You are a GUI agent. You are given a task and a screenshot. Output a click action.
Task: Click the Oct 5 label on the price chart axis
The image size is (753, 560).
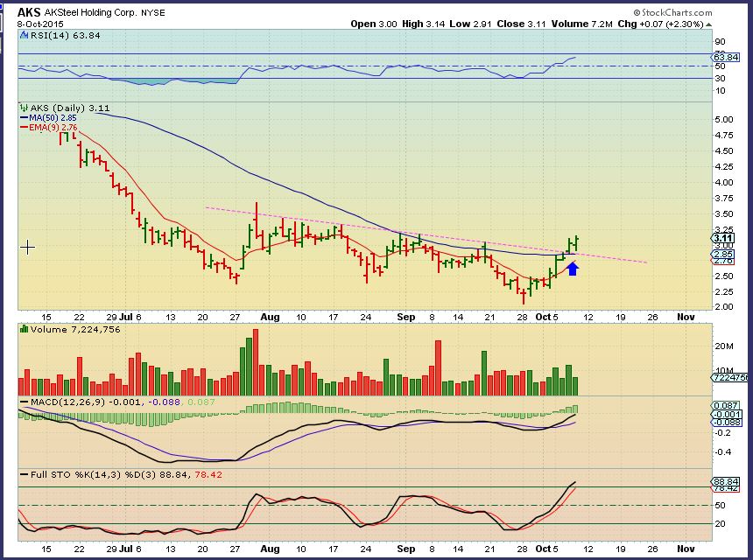[x=546, y=318]
